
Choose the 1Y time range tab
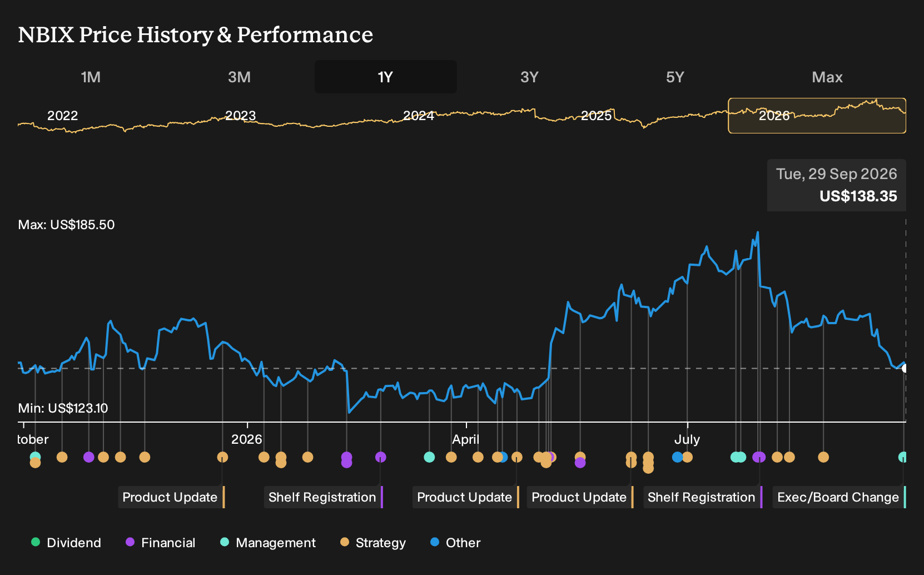(x=386, y=77)
